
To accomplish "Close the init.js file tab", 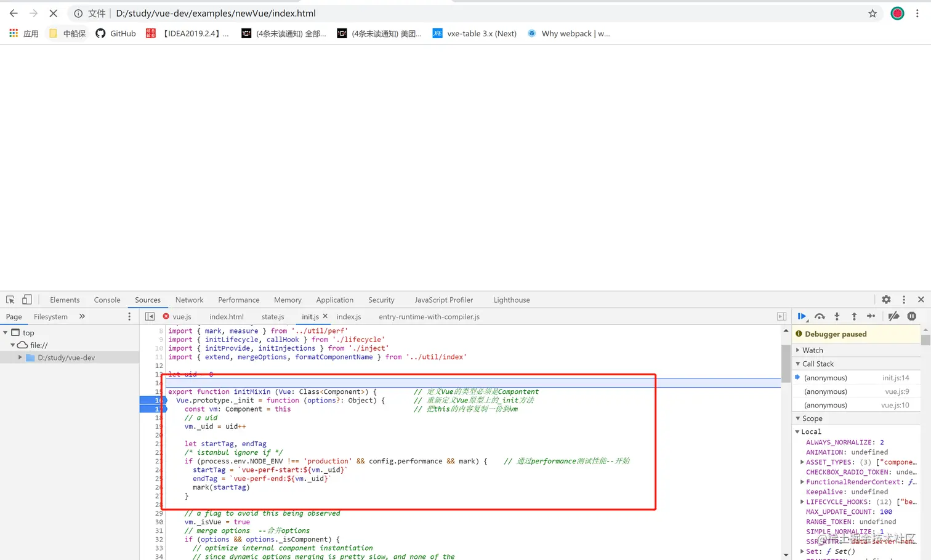I will pos(325,316).
